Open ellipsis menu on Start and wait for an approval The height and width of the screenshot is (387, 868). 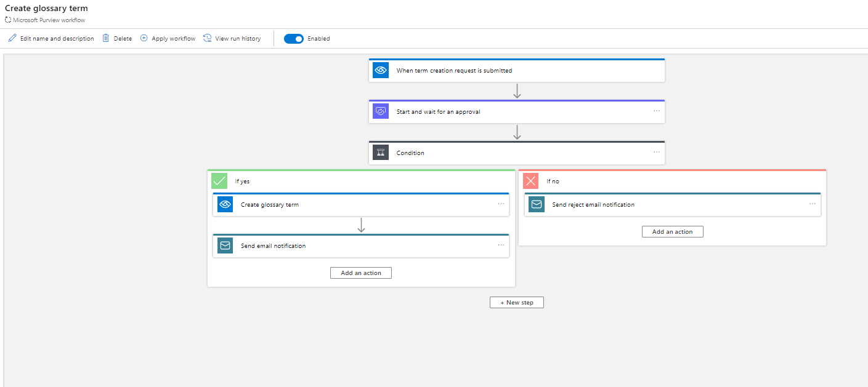pos(657,111)
